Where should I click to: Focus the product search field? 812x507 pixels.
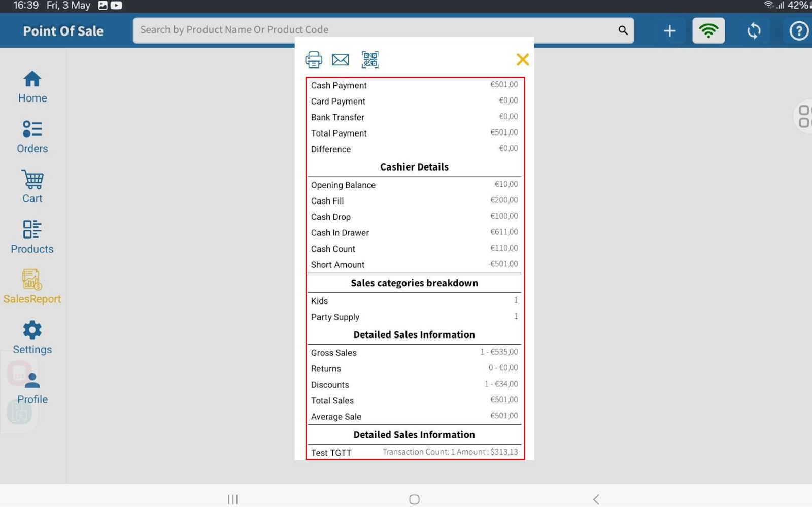[376, 30]
